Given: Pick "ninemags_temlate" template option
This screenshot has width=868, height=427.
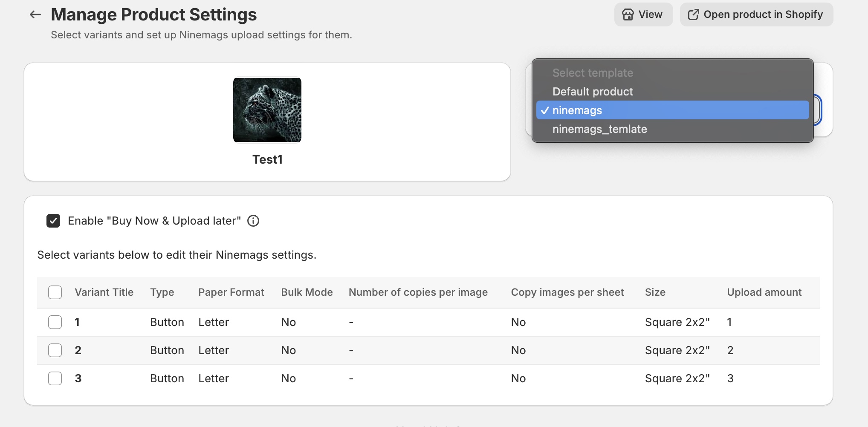Looking at the screenshot, I should pyautogui.click(x=599, y=129).
